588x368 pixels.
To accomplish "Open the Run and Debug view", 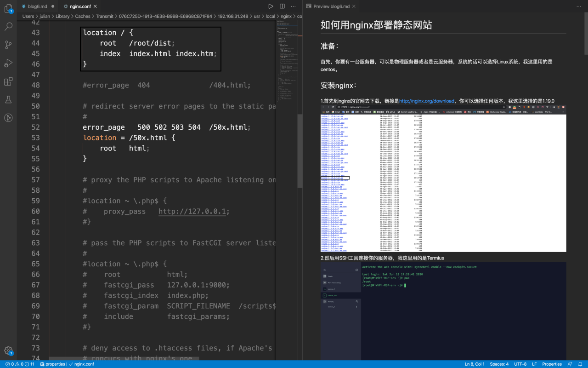I will tap(8, 63).
